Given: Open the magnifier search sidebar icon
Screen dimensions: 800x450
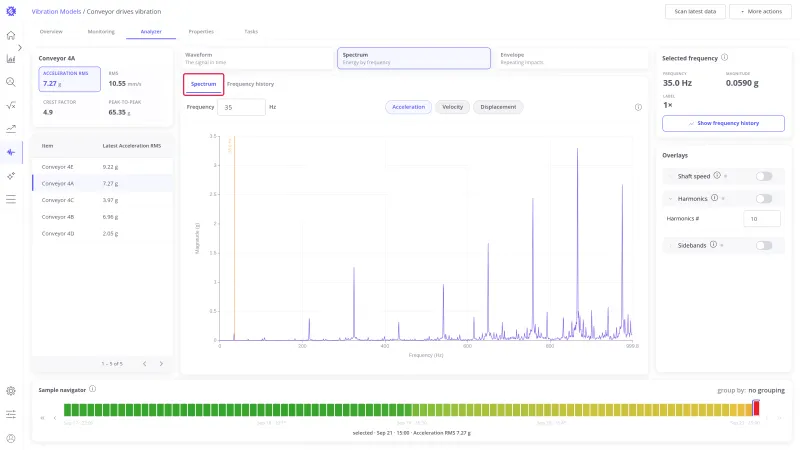Looking at the screenshot, I should pos(11,82).
